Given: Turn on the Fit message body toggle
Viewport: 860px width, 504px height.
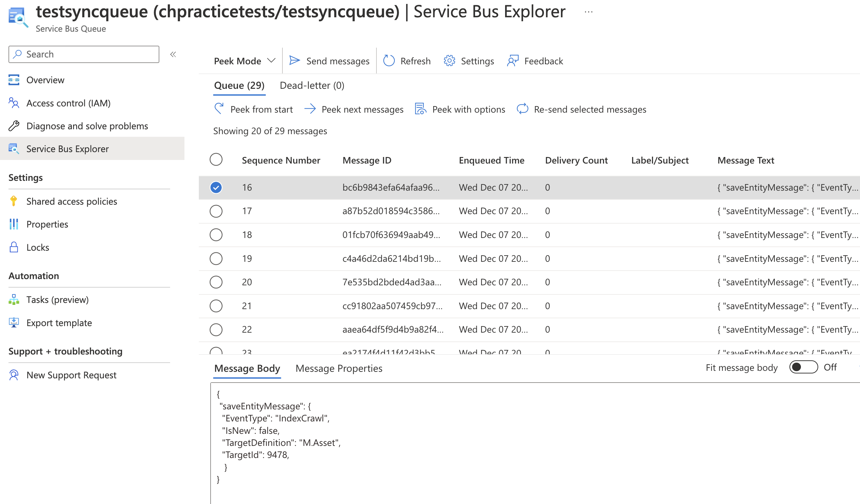Looking at the screenshot, I should (x=803, y=367).
